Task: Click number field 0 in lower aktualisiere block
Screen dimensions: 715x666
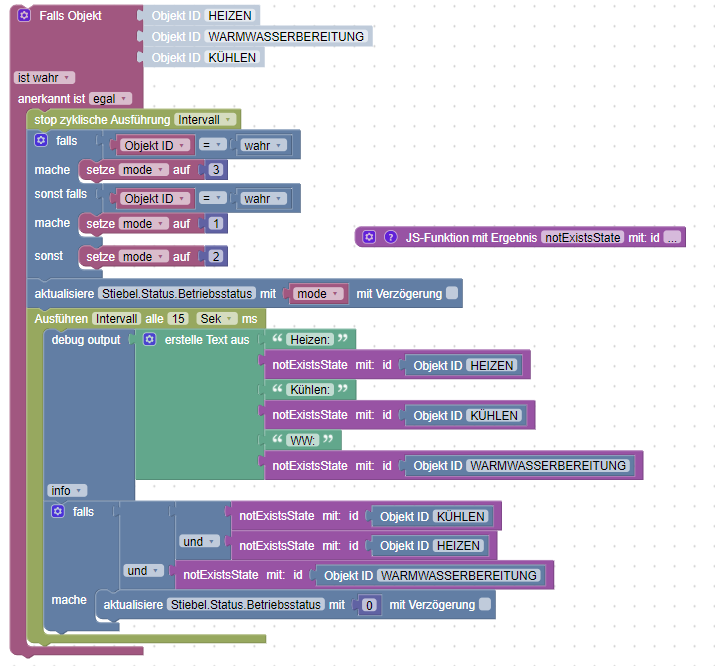Action: tap(369, 605)
